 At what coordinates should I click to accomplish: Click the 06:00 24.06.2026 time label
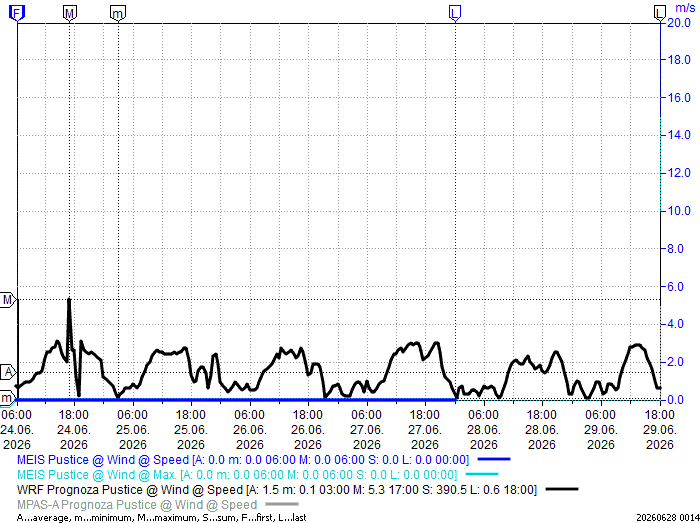pyautogui.click(x=17, y=430)
